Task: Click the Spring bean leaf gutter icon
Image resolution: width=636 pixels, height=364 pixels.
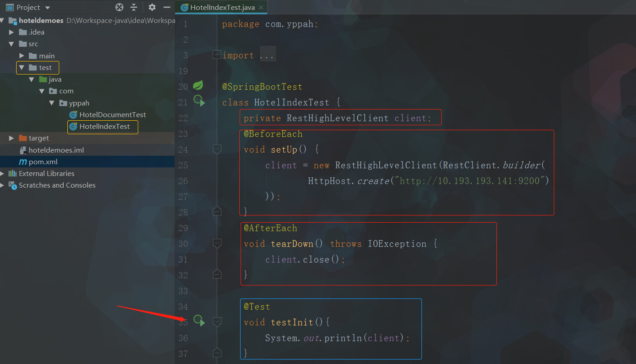Action: pyautogui.click(x=198, y=85)
